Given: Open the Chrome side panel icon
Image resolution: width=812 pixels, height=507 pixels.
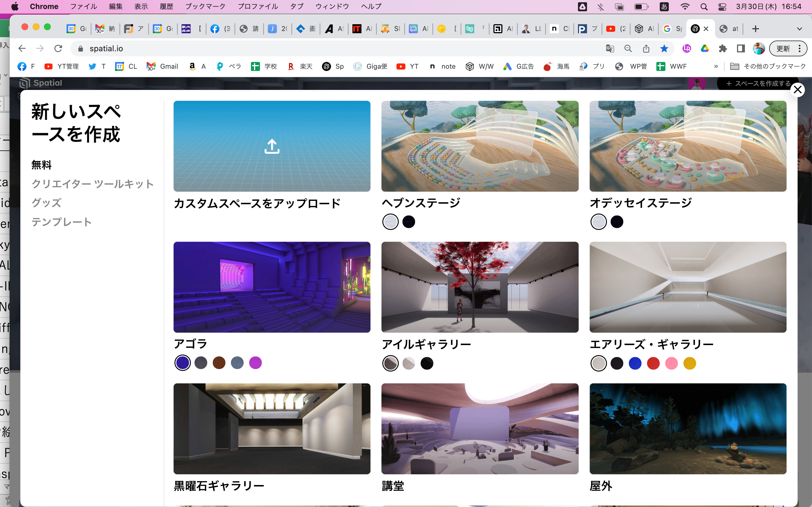Looking at the screenshot, I should (x=741, y=49).
